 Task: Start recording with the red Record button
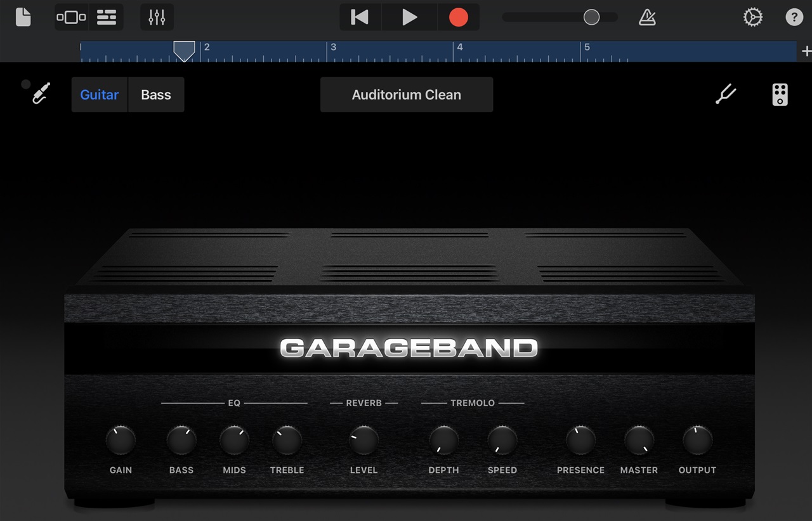click(x=458, y=17)
